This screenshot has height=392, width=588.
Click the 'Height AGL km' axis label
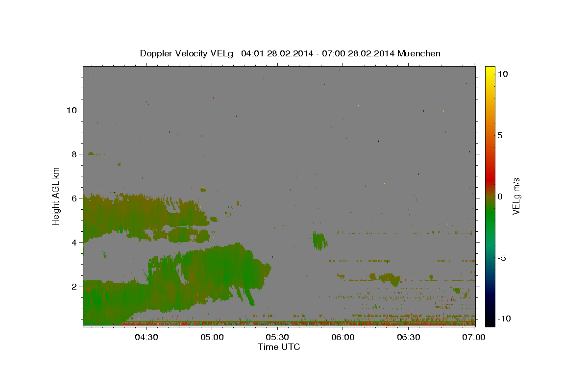coord(56,196)
